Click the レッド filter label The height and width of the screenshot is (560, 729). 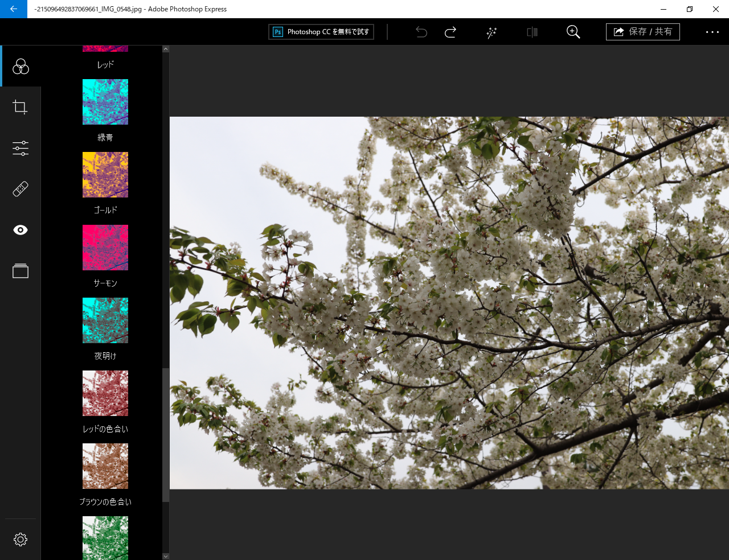105,65
